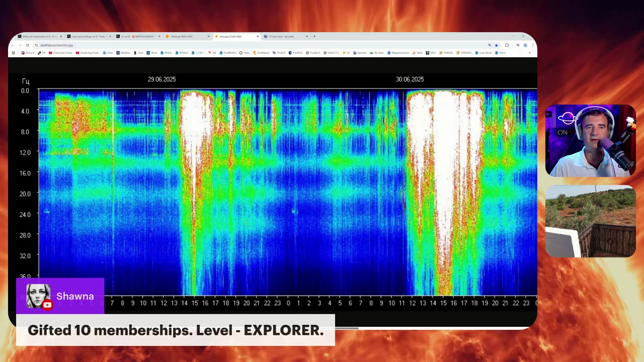Open the Extensions puzzle icon
The height and width of the screenshot is (362, 644).
click(x=507, y=45)
